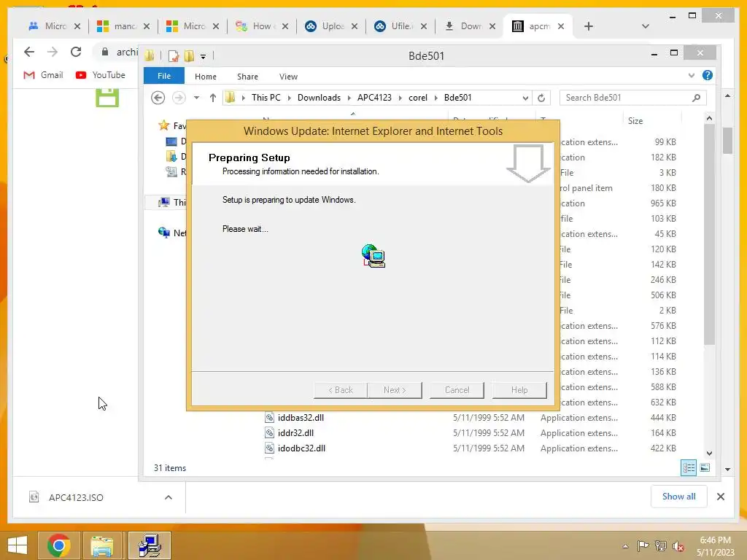This screenshot has width=747, height=560.
Task: Go up one folder level
Action: [213, 98]
